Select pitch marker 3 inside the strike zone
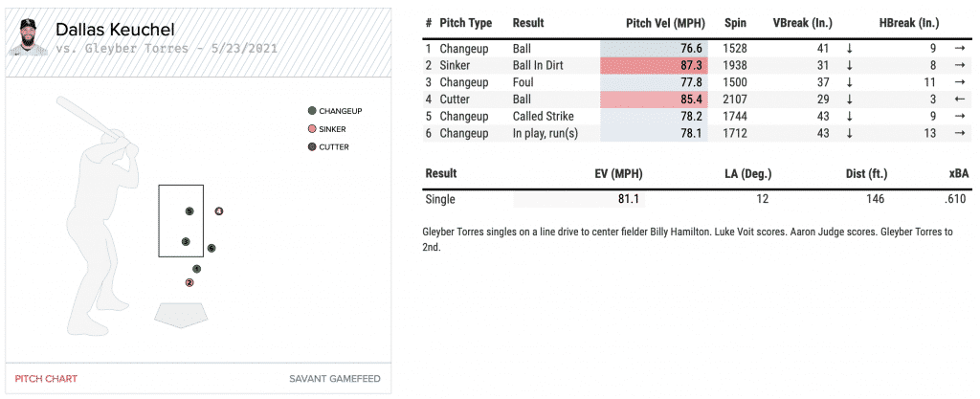 point(186,241)
